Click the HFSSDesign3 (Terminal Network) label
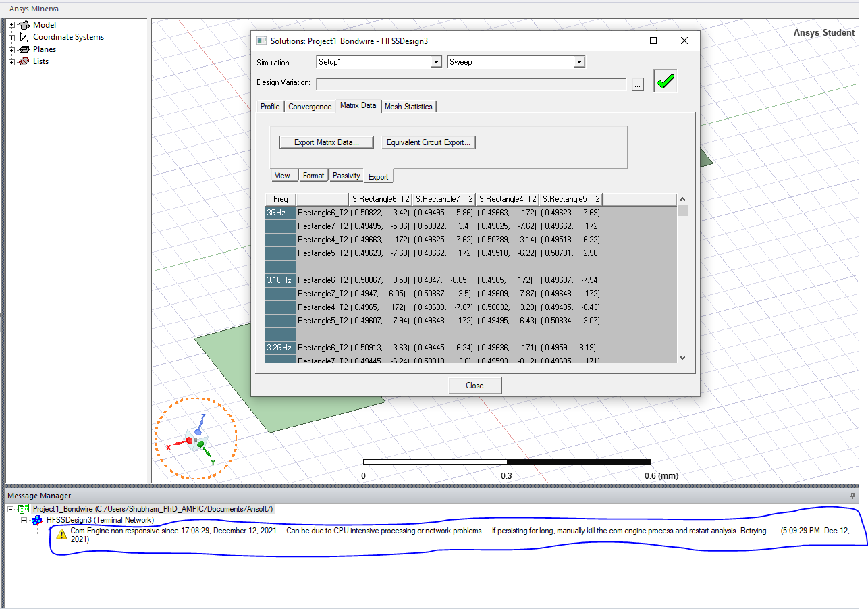Screen dimensions: 868x609 click(100, 520)
